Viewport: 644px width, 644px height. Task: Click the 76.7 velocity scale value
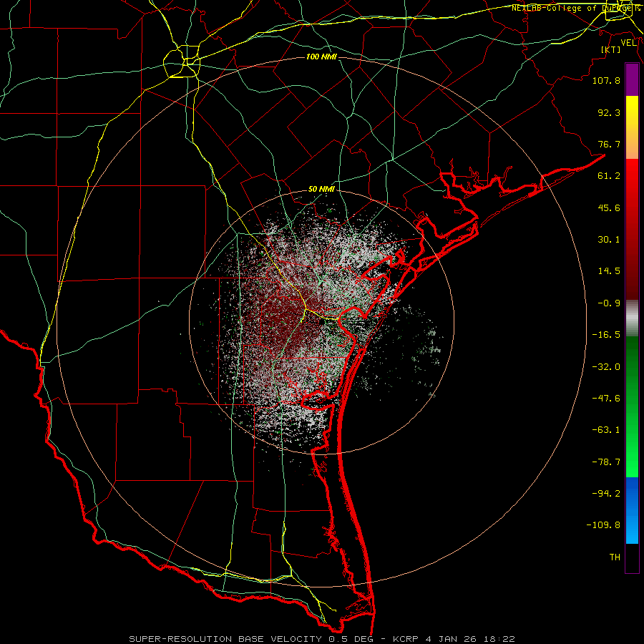coord(609,144)
